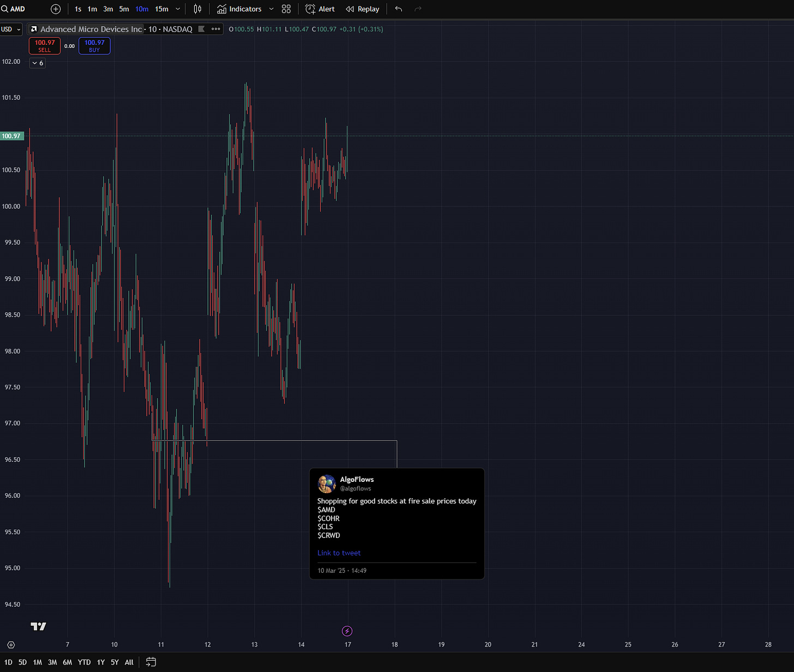Set date range to 6M
This screenshot has height=672, width=794.
click(x=67, y=662)
